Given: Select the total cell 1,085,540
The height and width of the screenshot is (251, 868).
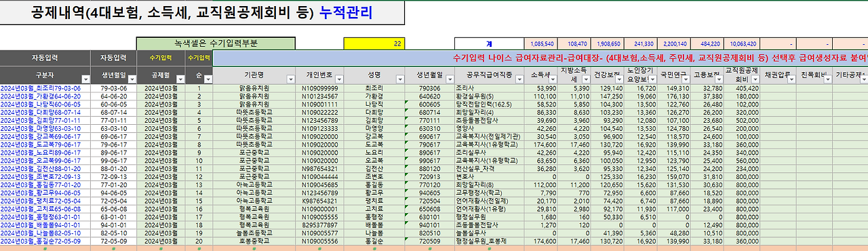Looking at the screenshot, I should 540,43.
